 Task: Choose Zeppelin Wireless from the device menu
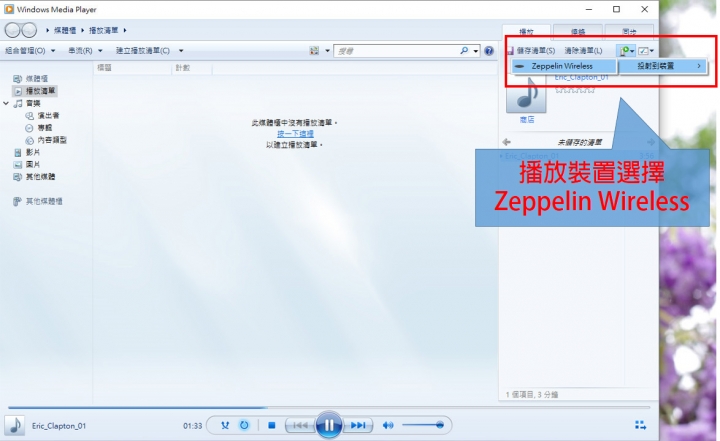pyautogui.click(x=564, y=66)
